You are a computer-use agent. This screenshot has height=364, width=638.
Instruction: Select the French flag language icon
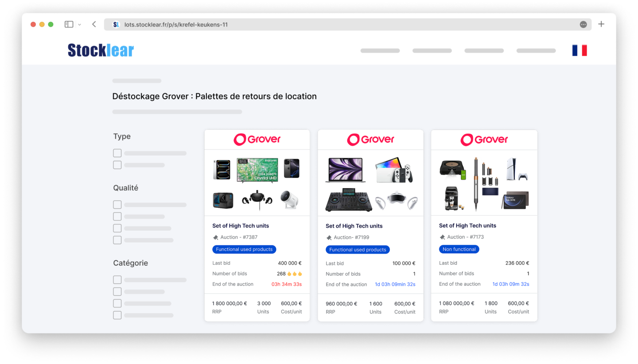[x=580, y=50]
